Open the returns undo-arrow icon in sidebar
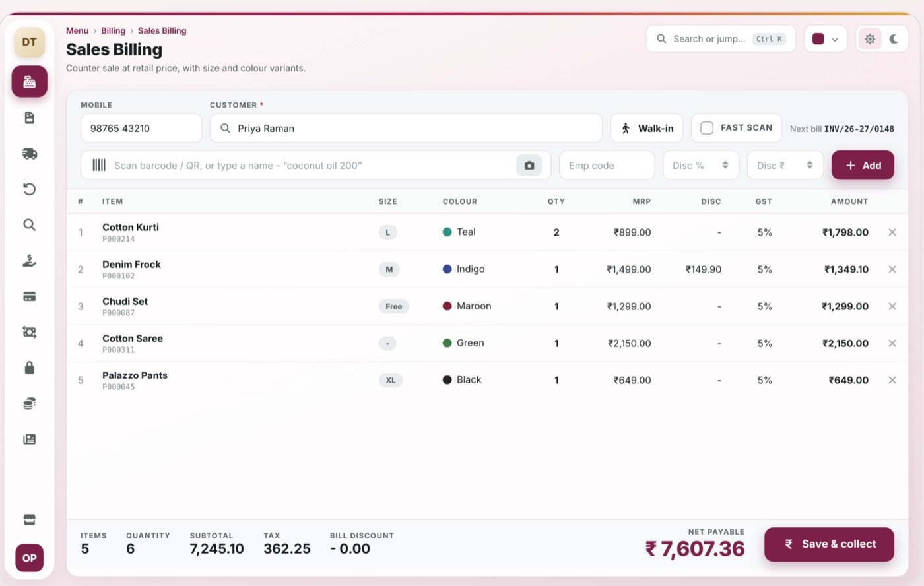Screen dimensions: 924x586 click(x=29, y=189)
